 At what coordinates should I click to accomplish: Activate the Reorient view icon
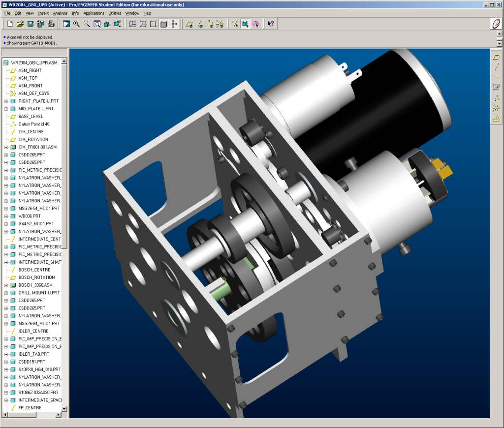pos(106,23)
